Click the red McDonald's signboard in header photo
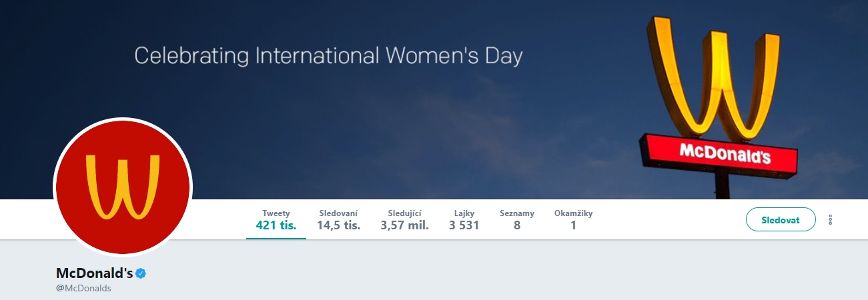The width and height of the screenshot is (868, 300). click(x=719, y=155)
